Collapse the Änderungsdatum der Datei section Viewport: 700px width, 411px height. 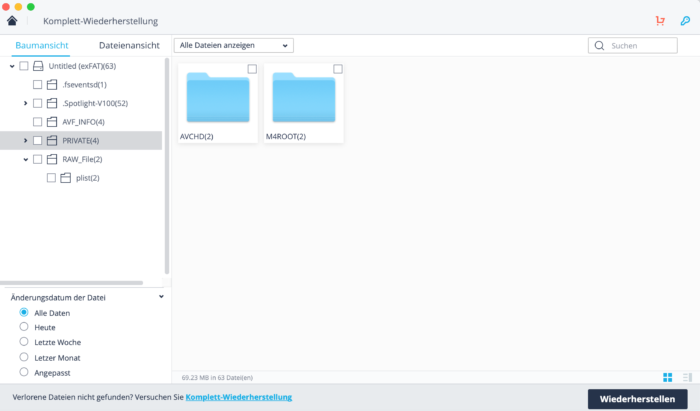click(161, 297)
